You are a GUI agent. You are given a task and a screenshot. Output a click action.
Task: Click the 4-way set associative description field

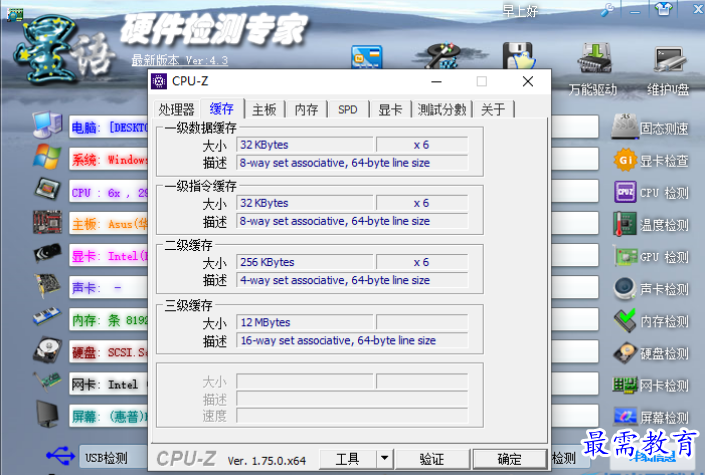pos(352,280)
